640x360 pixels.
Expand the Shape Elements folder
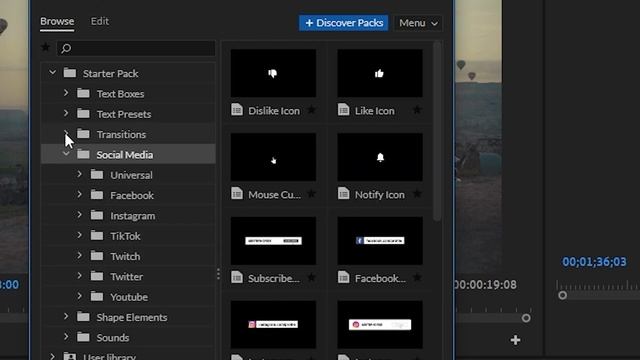click(x=66, y=316)
